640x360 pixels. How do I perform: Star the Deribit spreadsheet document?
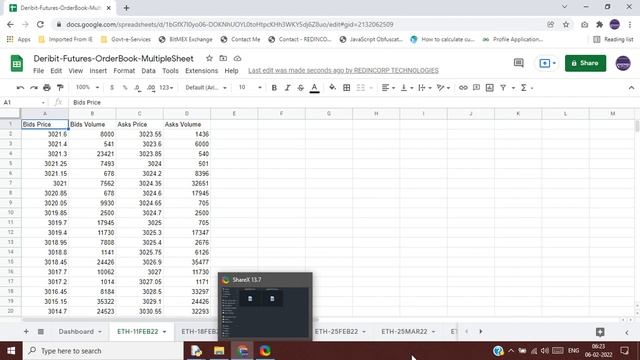pos(209,58)
